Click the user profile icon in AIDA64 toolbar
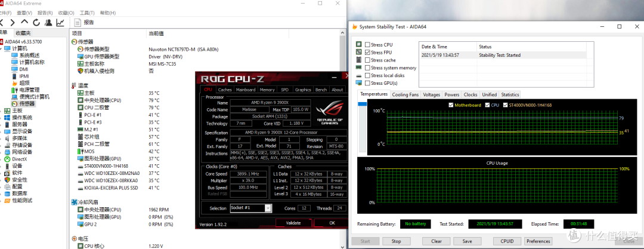Viewport: 644px width, 249px height. [48, 23]
